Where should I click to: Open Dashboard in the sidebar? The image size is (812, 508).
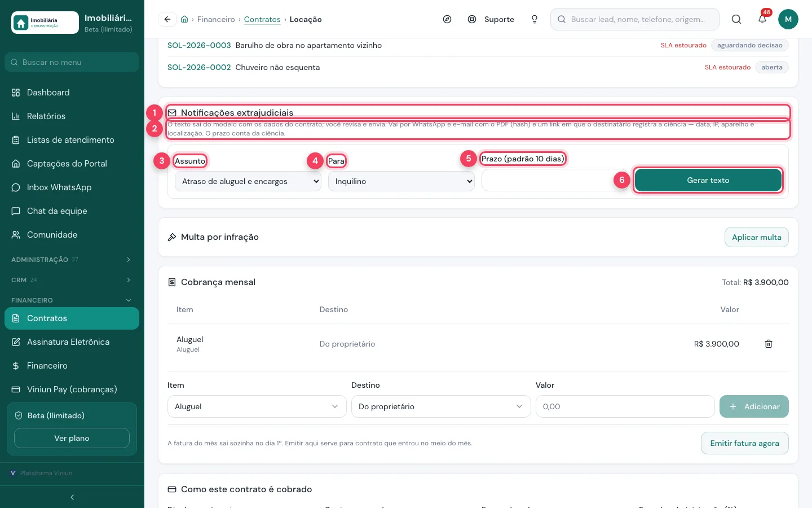click(72, 93)
